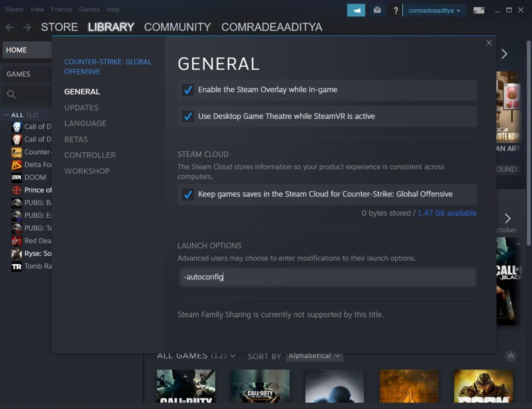This screenshot has width=532, height=409.
Task: Go to the STORE tab
Action: click(59, 27)
